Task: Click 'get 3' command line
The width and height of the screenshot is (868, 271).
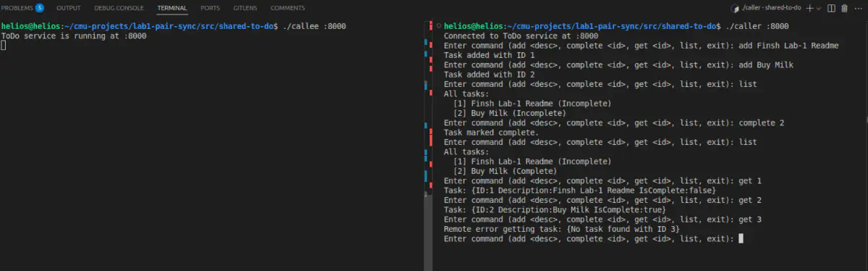Action: point(750,219)
